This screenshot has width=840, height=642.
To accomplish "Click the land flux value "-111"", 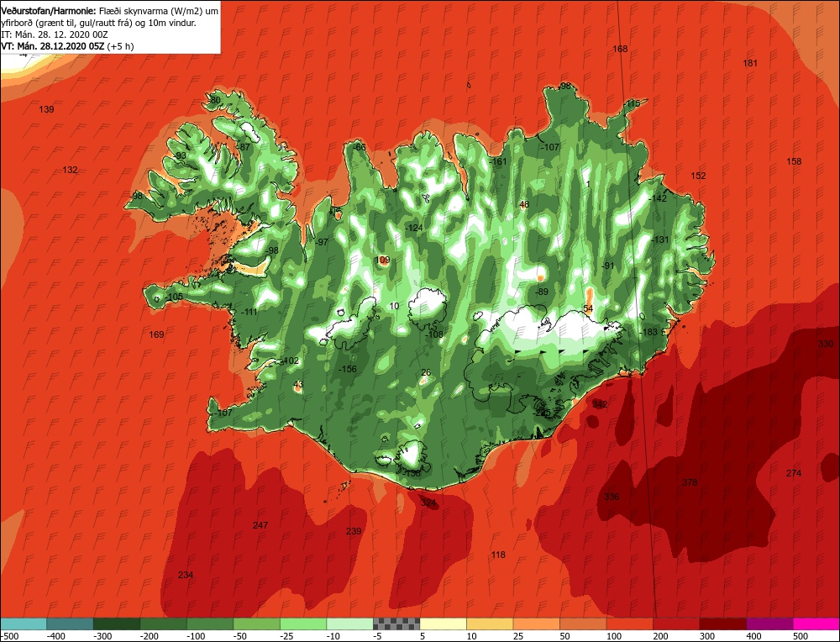I will (249, 312).
